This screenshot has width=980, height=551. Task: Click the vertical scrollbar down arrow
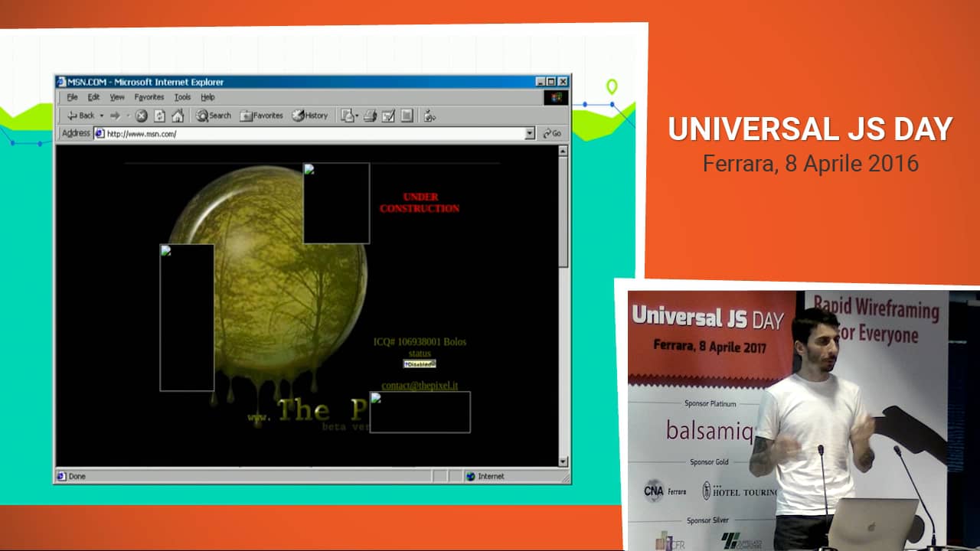click(563, 461)
